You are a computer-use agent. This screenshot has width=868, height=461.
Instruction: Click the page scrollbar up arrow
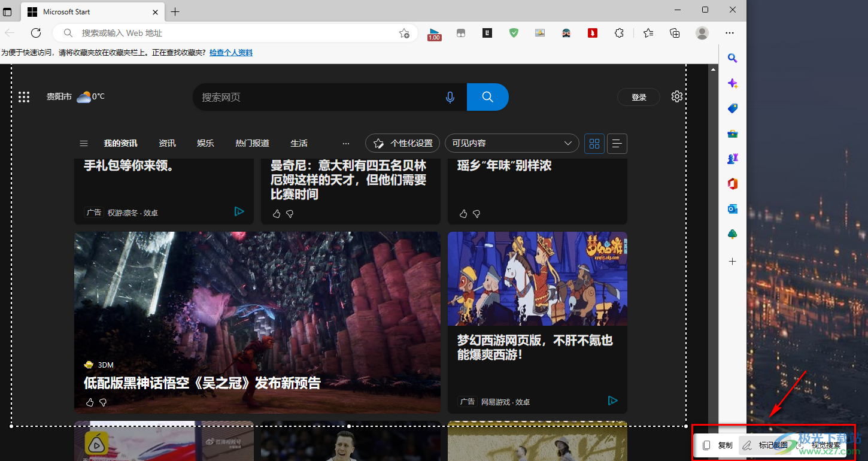point(712,69)
